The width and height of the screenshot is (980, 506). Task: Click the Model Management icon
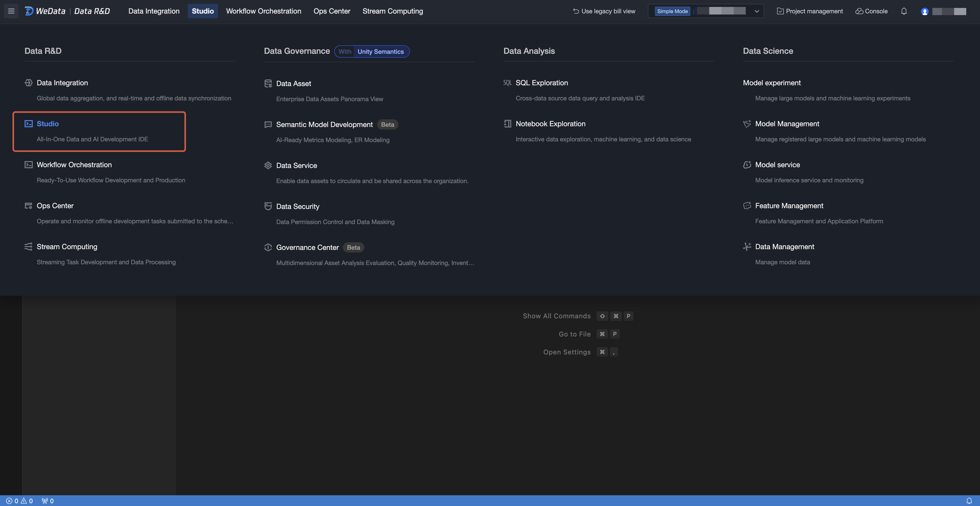pyautogui.click(x=747, y=124)
